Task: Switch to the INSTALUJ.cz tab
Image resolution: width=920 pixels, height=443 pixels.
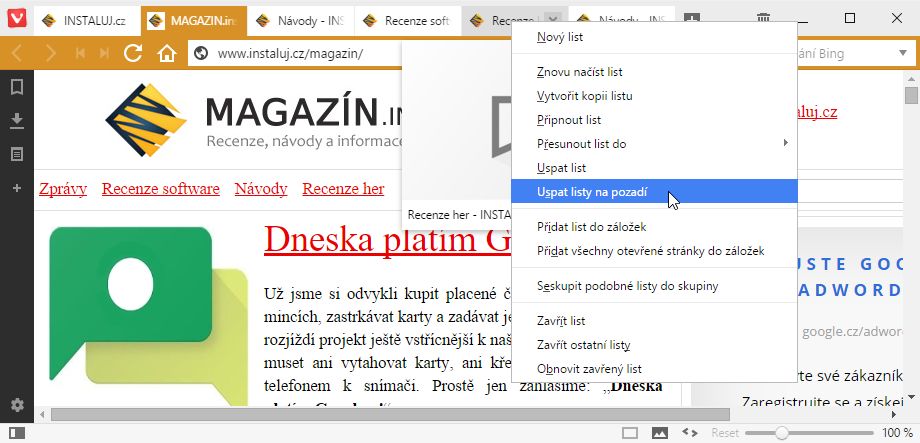Action: click(87, 21)
